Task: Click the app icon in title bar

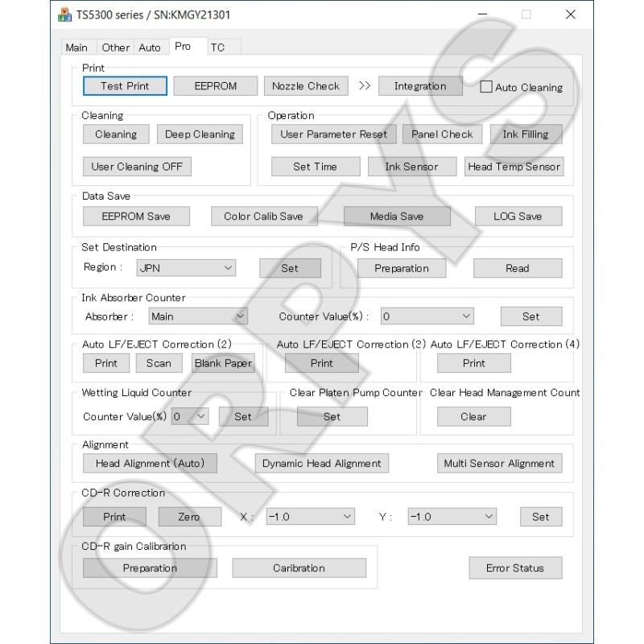Action: [x=65, y=14]
